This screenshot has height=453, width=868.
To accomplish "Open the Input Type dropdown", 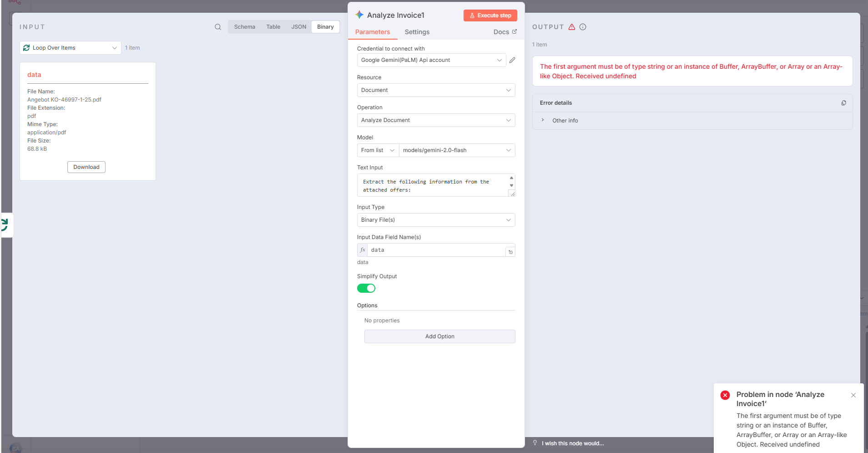I will pos(436,220).
